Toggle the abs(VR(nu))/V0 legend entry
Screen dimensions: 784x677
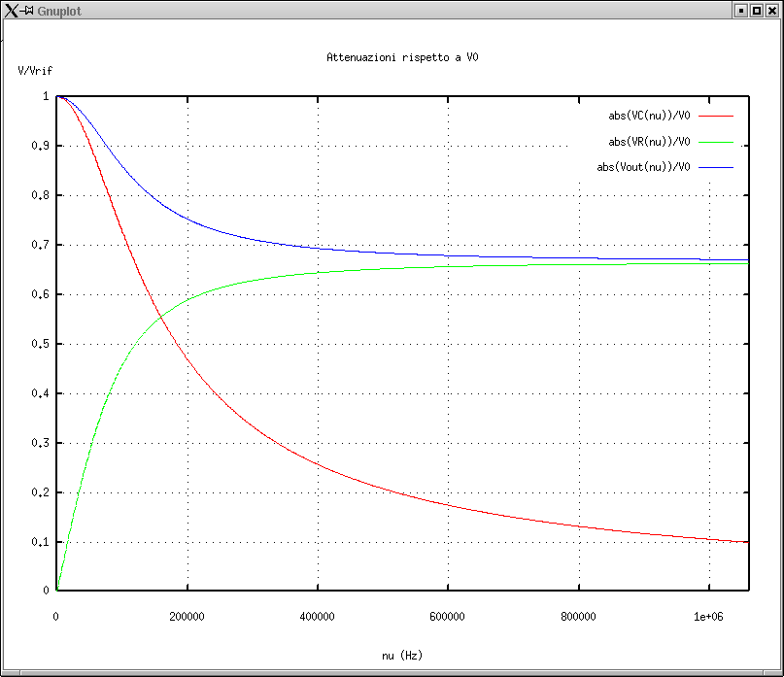pos(649,142)
